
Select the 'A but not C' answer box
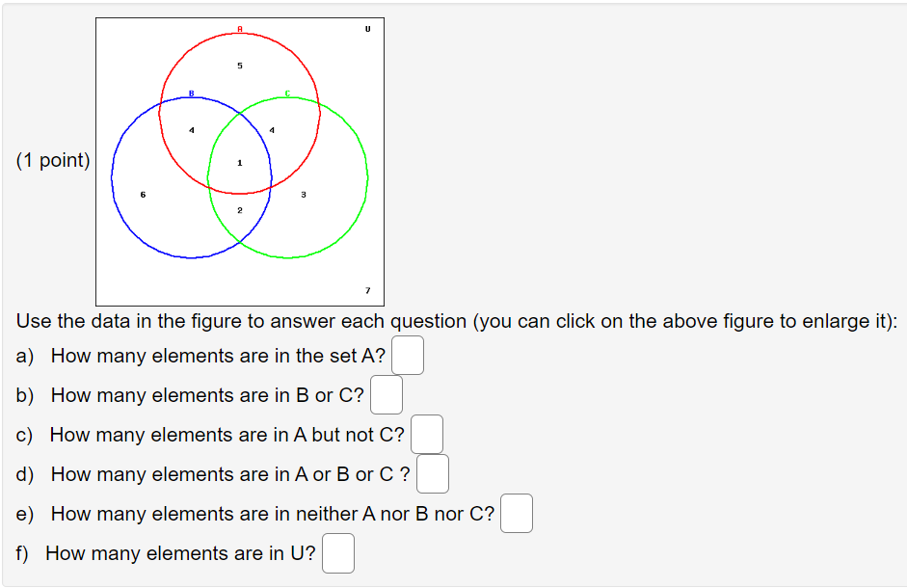(x=427, y=435)
